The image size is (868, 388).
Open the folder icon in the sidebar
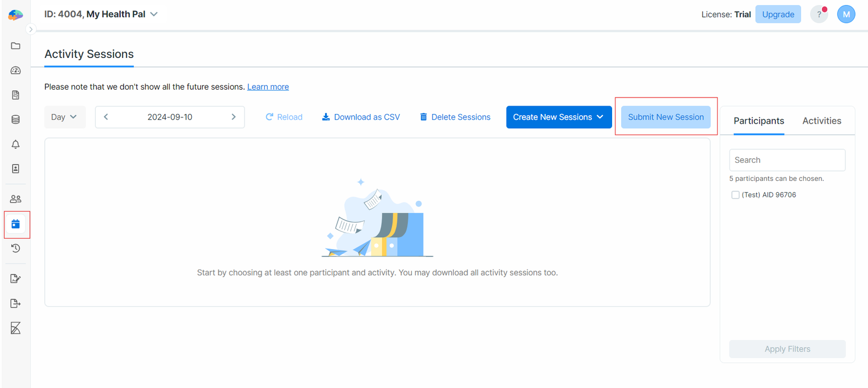(x=15, y=45)
